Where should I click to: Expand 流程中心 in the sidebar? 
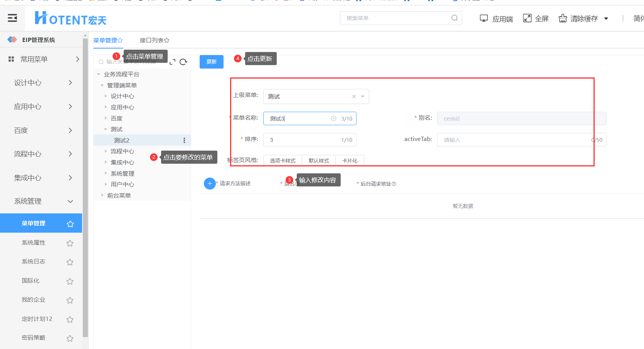pyautogui.click(x=70, y=154)
